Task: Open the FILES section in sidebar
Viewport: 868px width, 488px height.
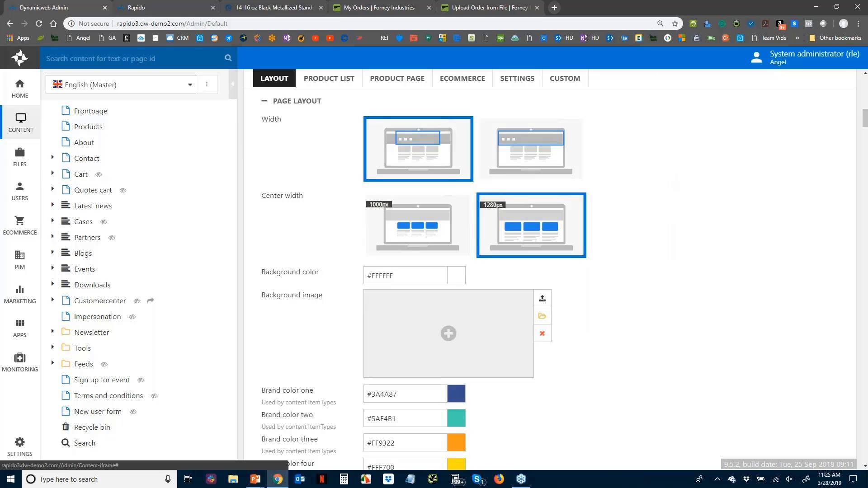Action: (x=19, y=157)
